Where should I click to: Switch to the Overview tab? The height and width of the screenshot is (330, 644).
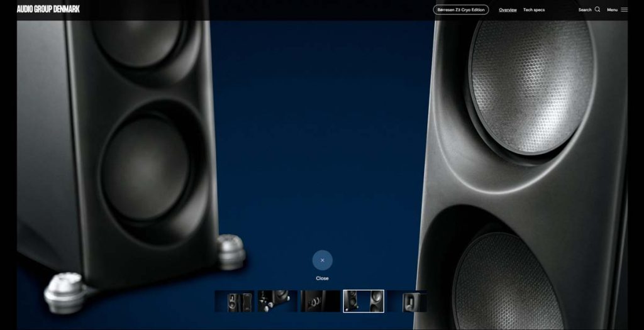pos(508,9)
